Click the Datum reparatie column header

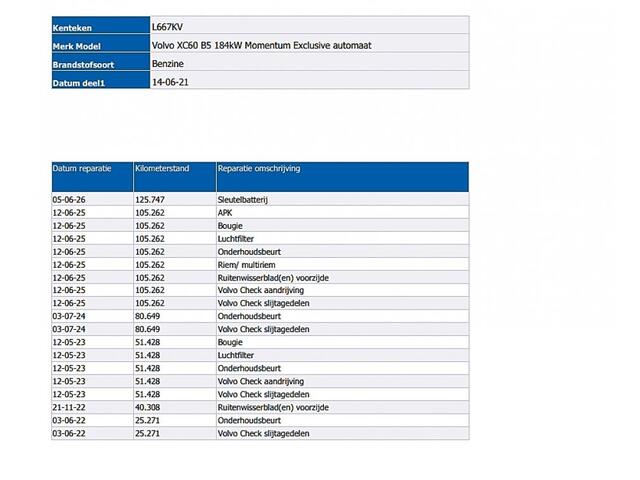pos(92,177)
